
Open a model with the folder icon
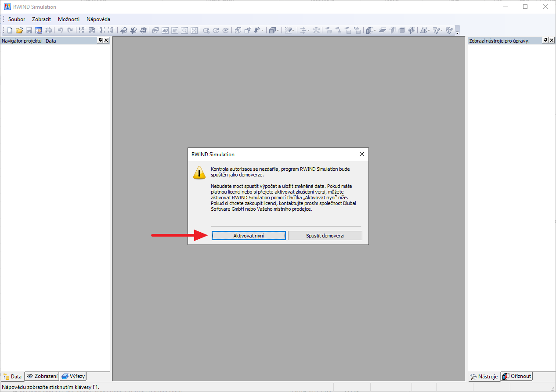(x=19, y=30)
